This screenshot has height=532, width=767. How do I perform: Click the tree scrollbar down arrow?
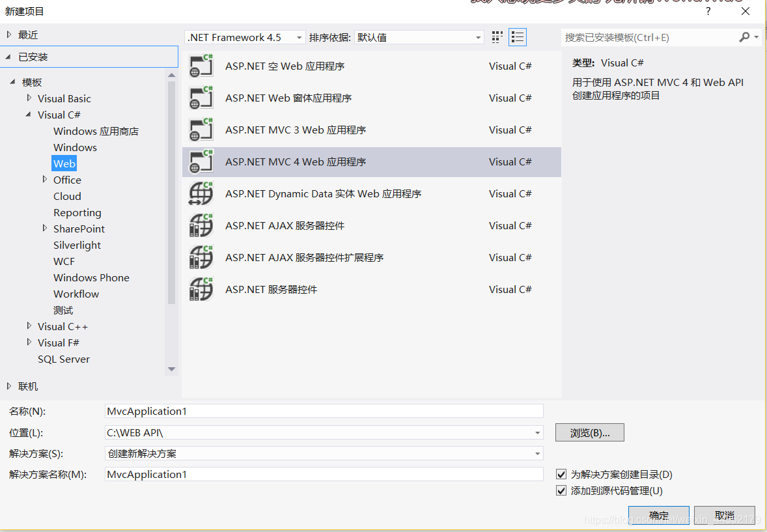pos(171,369)
